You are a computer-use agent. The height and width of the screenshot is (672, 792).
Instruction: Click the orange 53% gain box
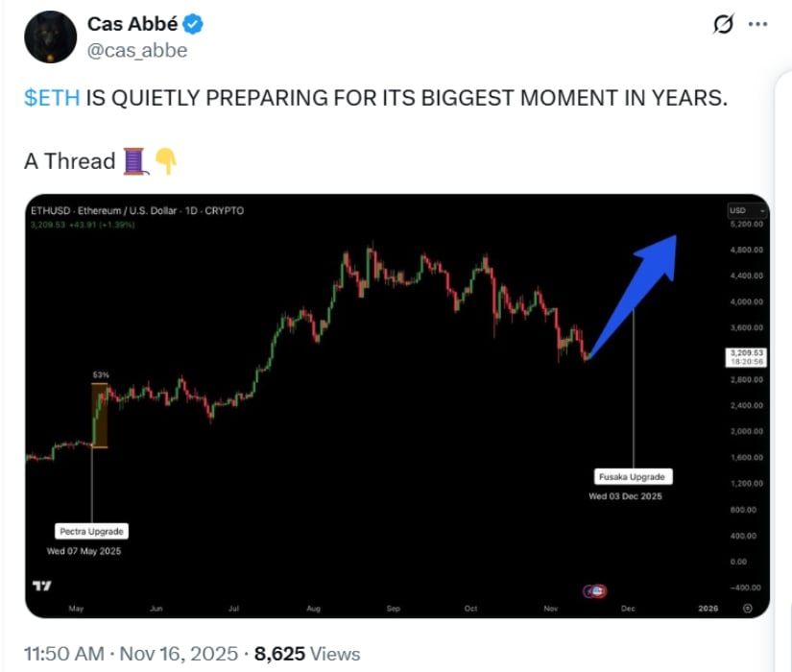(x=100, y=415)
